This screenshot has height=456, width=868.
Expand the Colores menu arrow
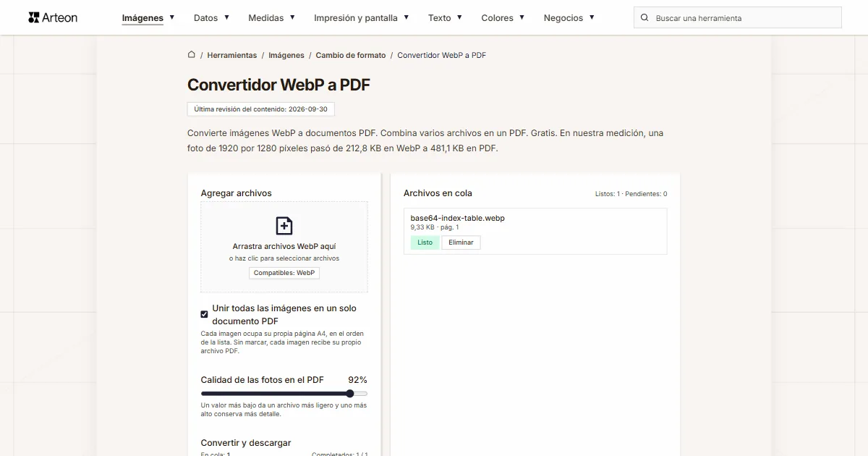tap(522, 17)
